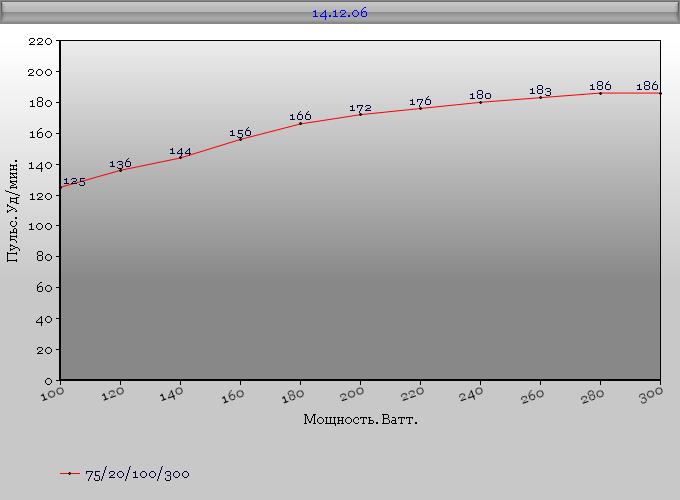Click the X-axis title Мощность. Ватт.

(x=360, y=419)
